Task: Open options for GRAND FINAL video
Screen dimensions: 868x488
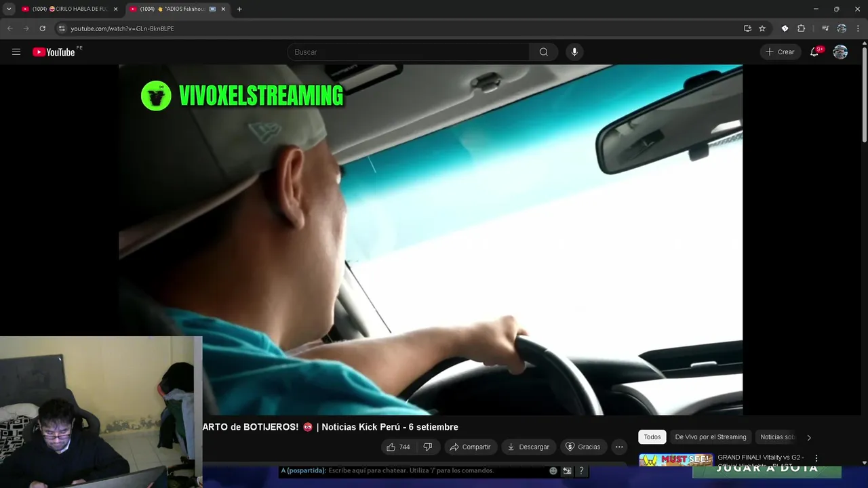Action: (816, 458)
